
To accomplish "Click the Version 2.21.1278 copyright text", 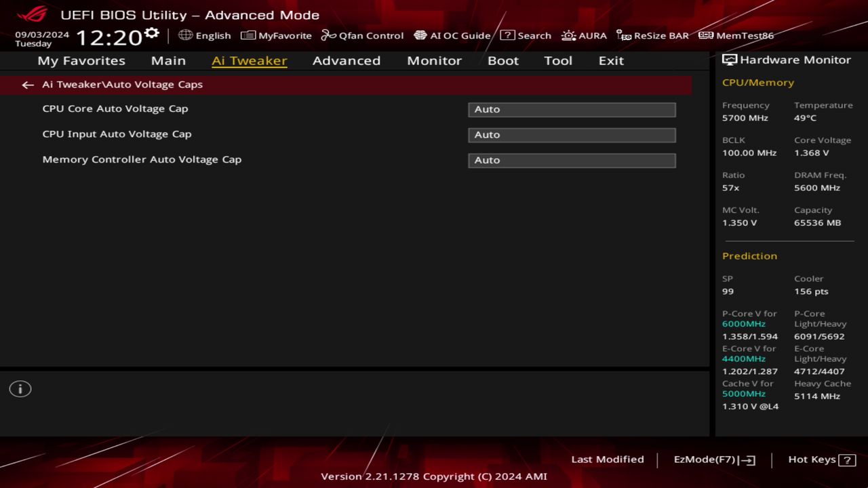I will [434, 476].
